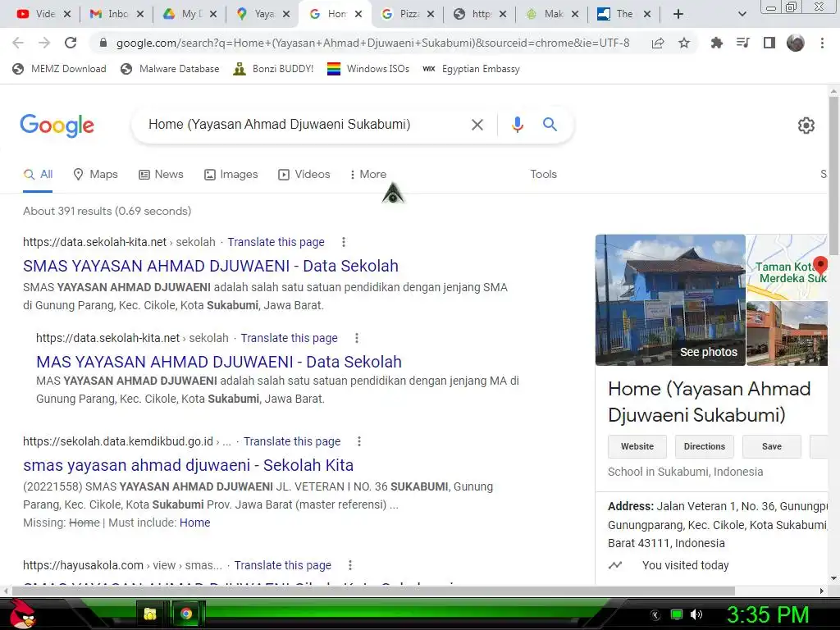The image size is (840, 630).
Task: Click the Chrome taskbar icon
Action: tap(186, 614)
